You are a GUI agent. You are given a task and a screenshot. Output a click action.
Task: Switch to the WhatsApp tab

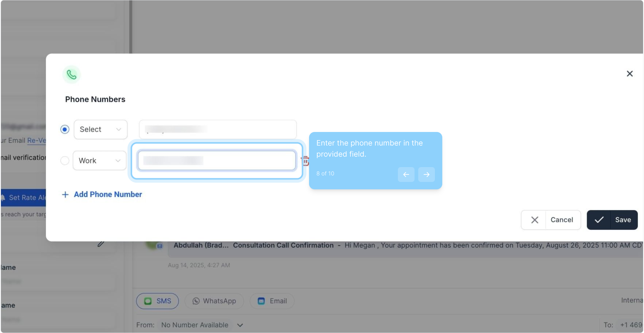click(x=214, y=301)
